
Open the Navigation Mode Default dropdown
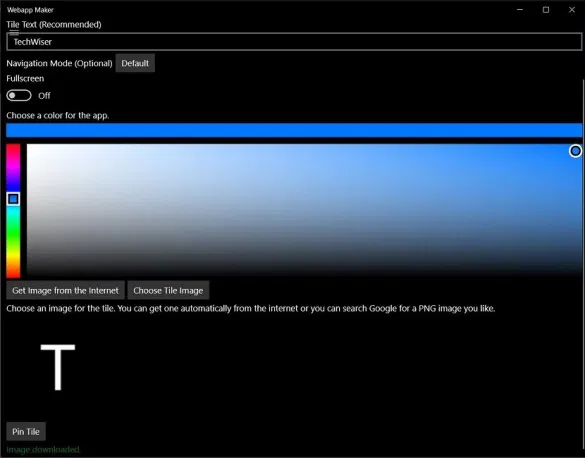pos(135,63)
